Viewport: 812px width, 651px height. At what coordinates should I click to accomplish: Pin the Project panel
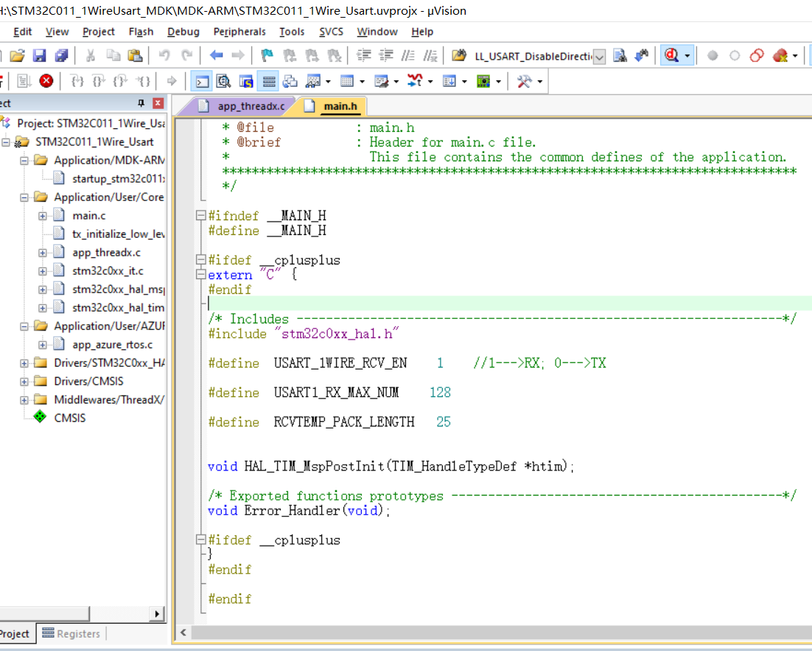141,103
